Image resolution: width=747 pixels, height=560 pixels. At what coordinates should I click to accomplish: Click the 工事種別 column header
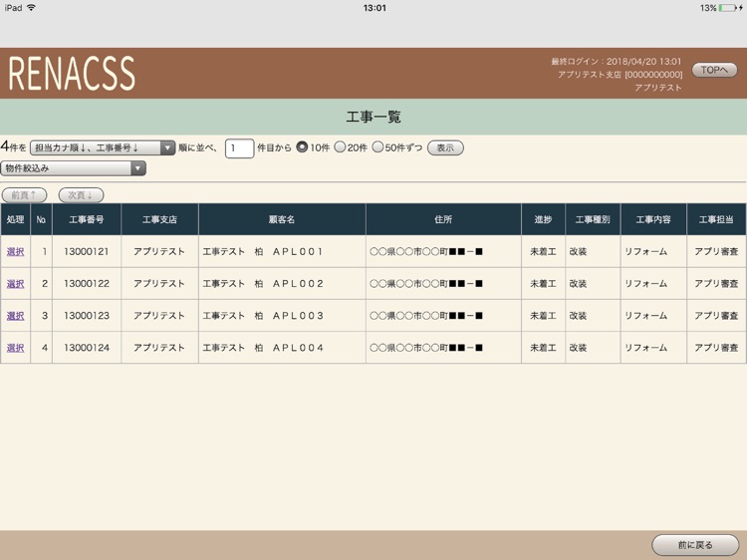click(x=593, y=219)
